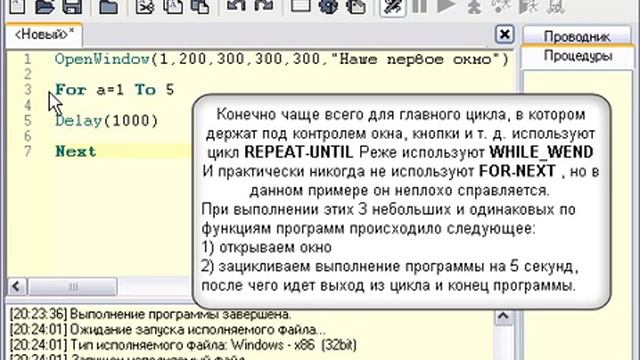Close the current tab with X button
The image size is (640, 360).
(x=504, y=34)
